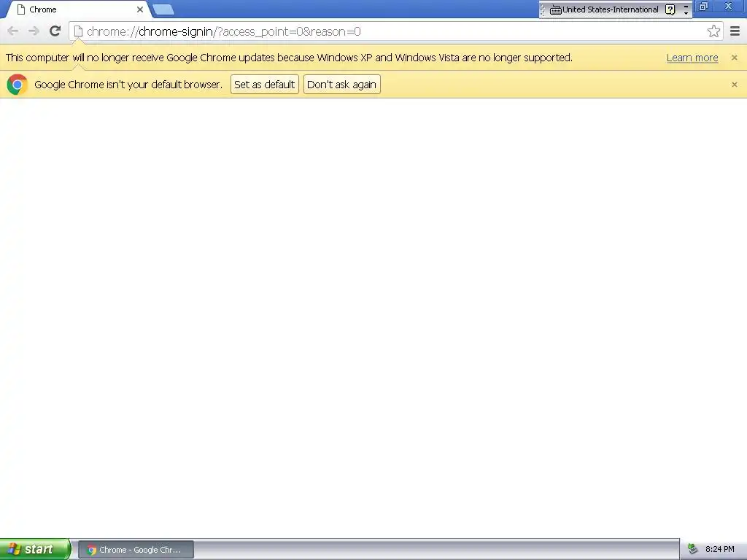Click the chrome://chrome-signin address bar
747x560 pixels.
pyautogui.click(x=395, y=31)
